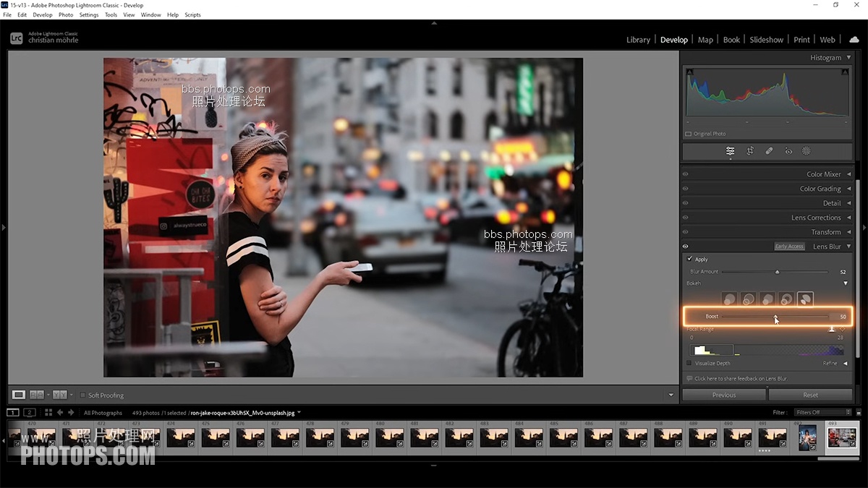Toggle Color Mixer panel eye visibility

[686, 174]
